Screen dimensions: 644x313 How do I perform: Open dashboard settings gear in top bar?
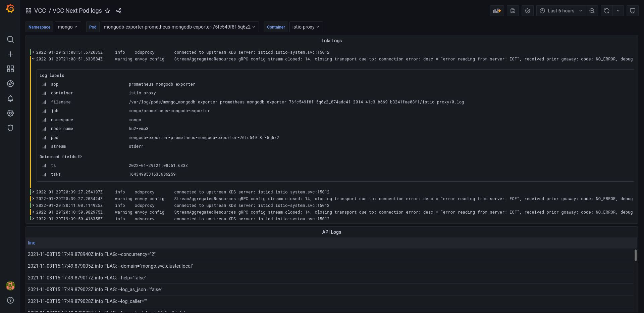pyautogui.click(x=528, y=11)
